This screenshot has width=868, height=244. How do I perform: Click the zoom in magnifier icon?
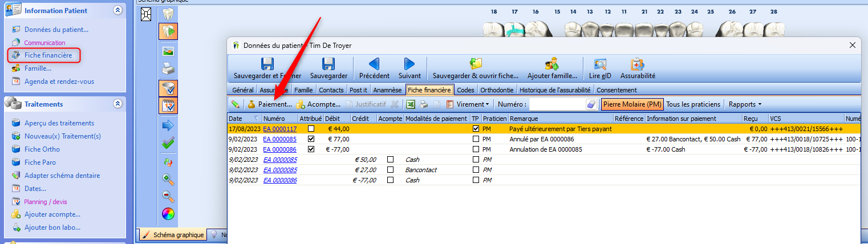pyautogui.click(x=168, y=179)
